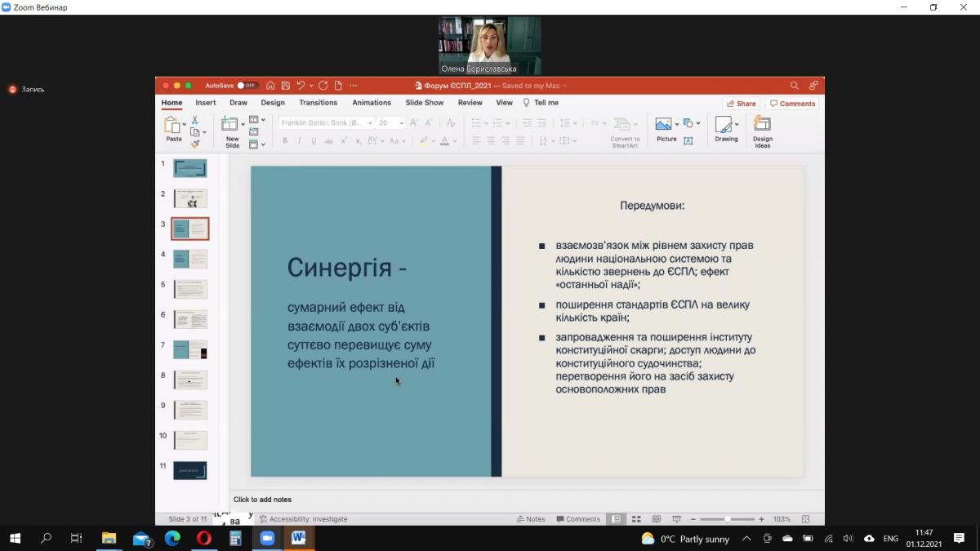
Task: Toggle the Notes pane in status bar
Action: (x=531, y=519)
